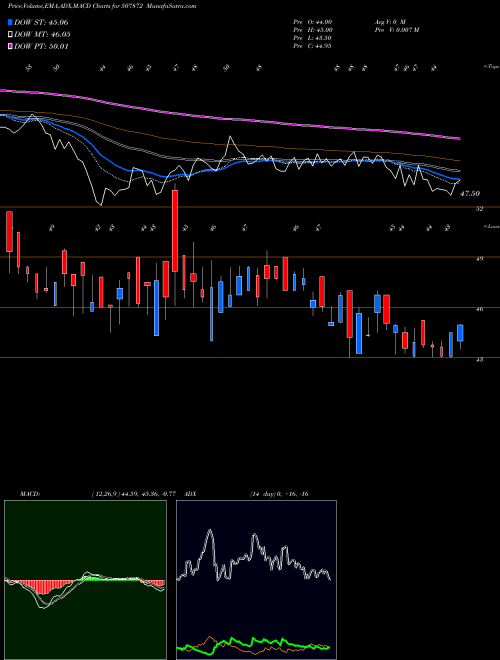This screenshot has height=660, width=500.
Task: Click the last blue candlestick on right
Action: (x=460, y=333)
